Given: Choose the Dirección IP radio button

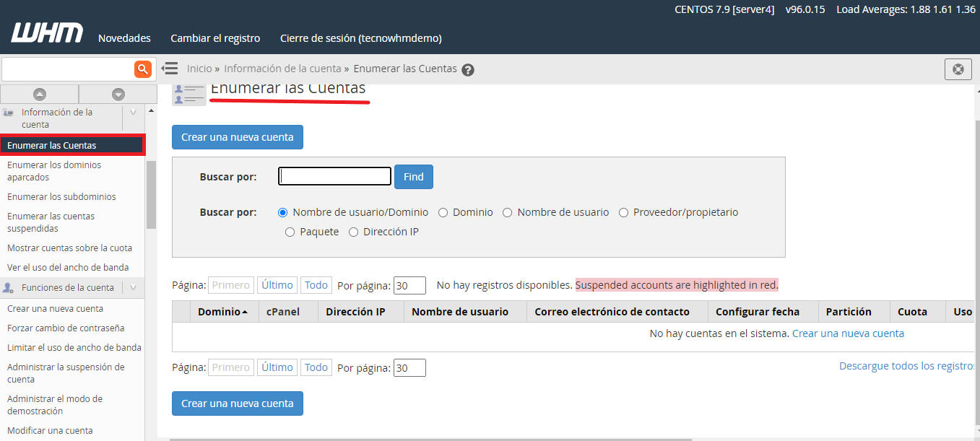Looking at the screenshot, I should [x=354, y=232].
